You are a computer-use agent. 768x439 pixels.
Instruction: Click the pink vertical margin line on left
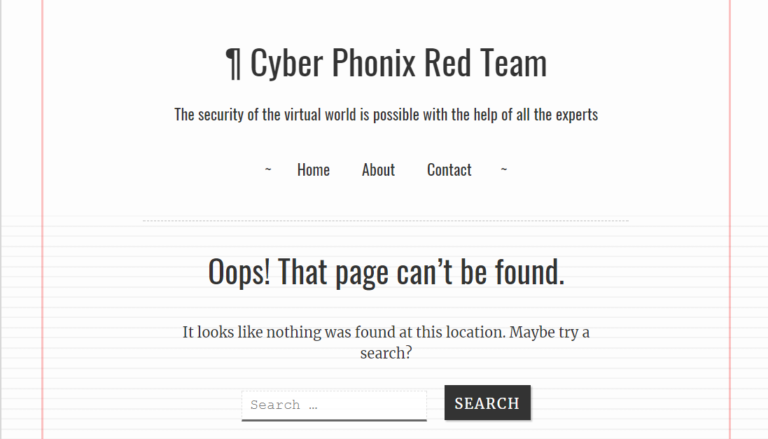pos(43,220)
